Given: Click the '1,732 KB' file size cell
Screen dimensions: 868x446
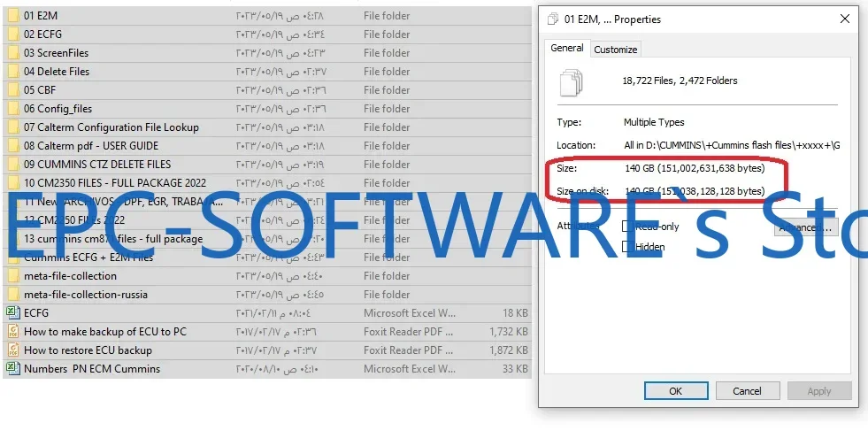Looking at the screenshot, I should [509, 332].
